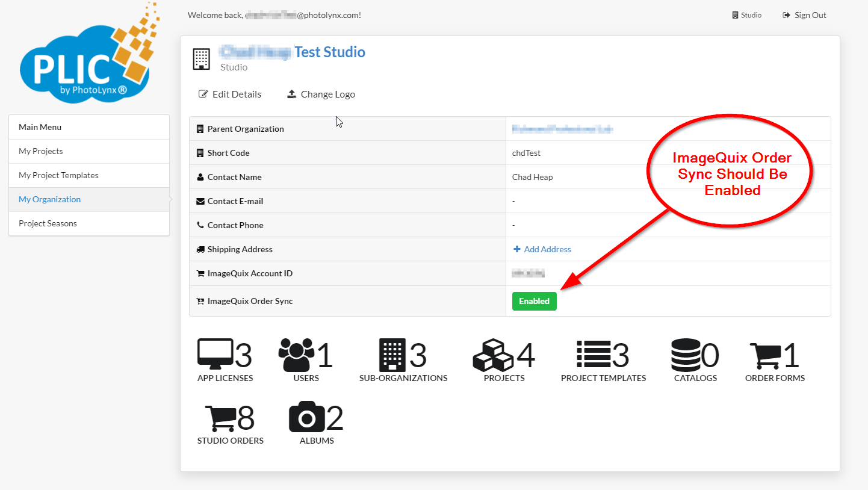This screenshot has height=490, width=868.
Task: Click the STUDIO ORDERS label
Action: tap(231, 441)
